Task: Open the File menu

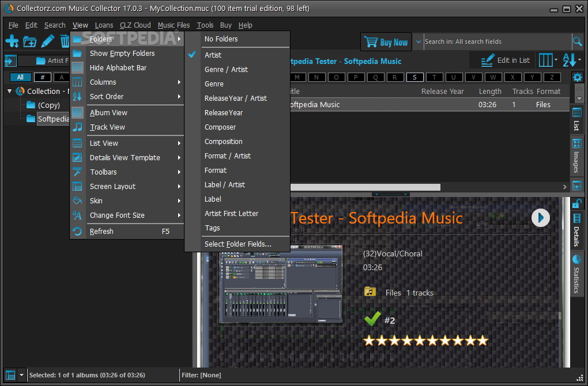Action: tap(13, 25)
